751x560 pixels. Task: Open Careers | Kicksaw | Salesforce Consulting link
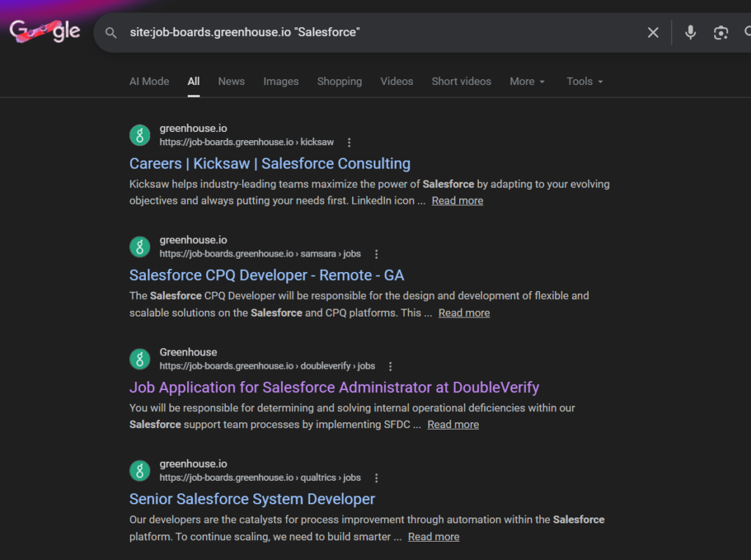click(x=270, y=163)
